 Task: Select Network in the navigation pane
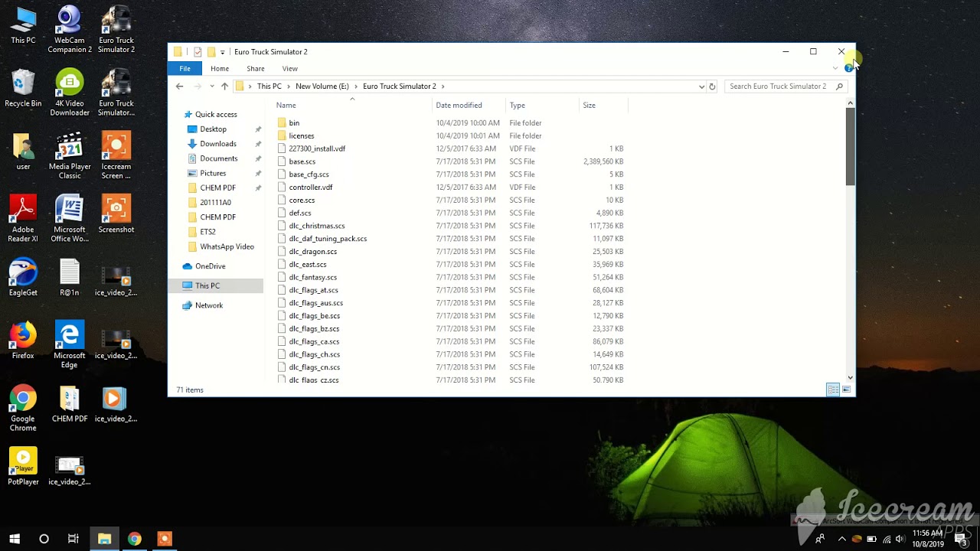[x=208, y=305]
